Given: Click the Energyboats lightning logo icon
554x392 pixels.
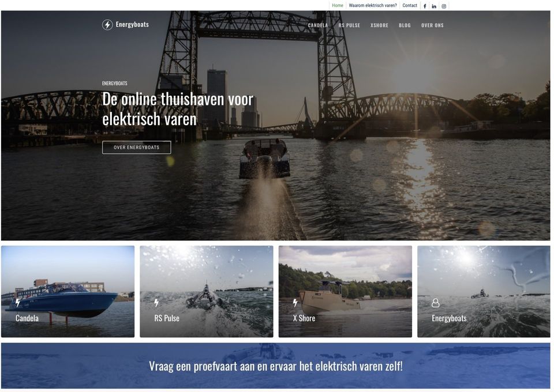Looking at the screenshot, I should click(x=107, y=25).
